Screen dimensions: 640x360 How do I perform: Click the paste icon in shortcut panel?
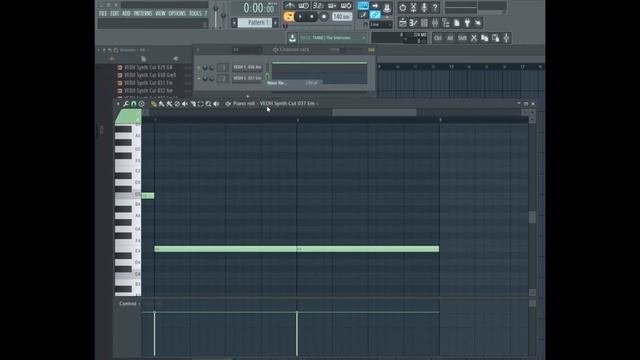coord(496,38)
